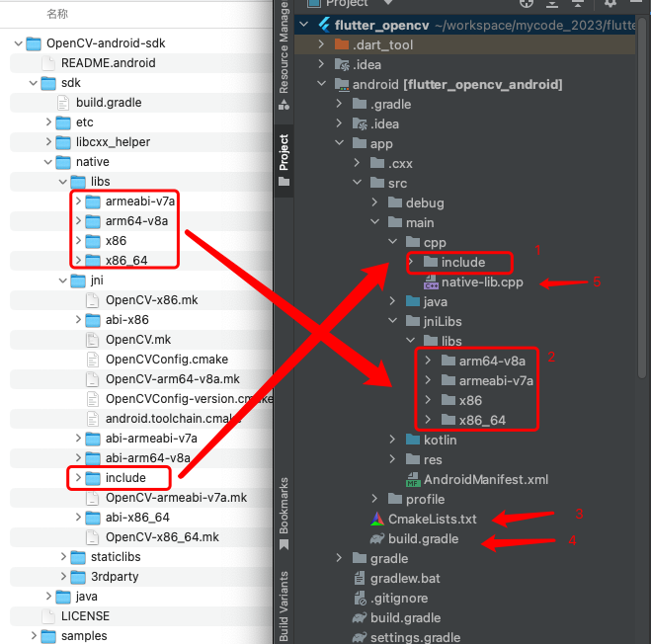Image resolution: width=651 pixels, height=644 pixels.
Task: Switch to the Project side tab
Action: pos(284,159)
